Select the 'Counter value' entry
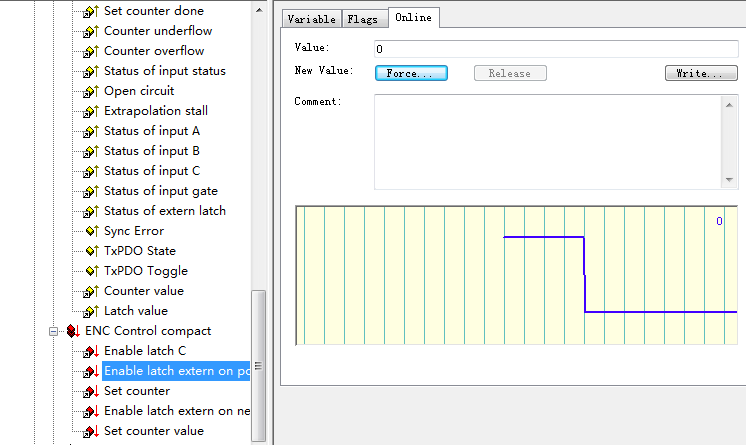746x445 pixels. 144,291
